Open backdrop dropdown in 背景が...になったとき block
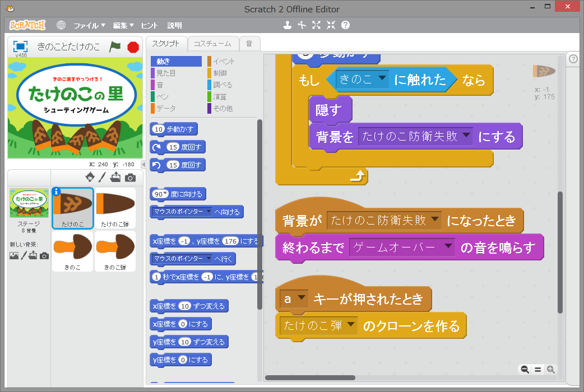Screen dimensions: 584x392 coord(384,220)
